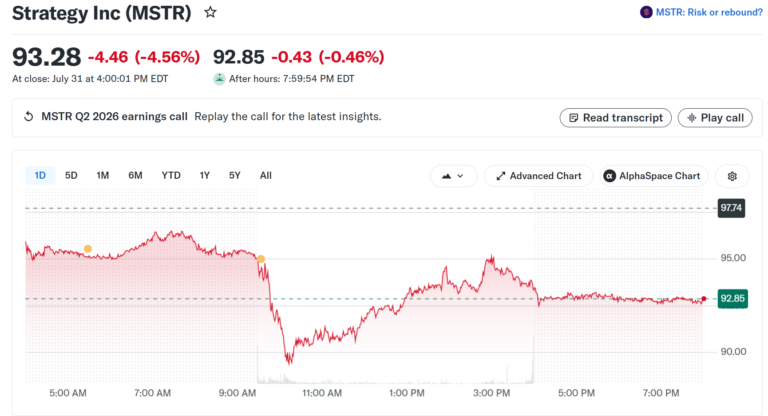Click the 1:00 PM time axis label

pyautogui.click(x=407, y=393)
